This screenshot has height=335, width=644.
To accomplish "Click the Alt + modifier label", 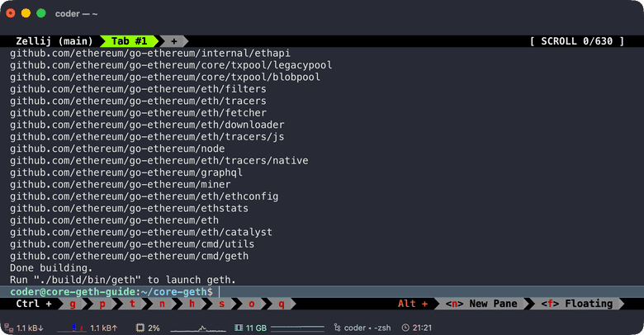I will tap(412, 304).
